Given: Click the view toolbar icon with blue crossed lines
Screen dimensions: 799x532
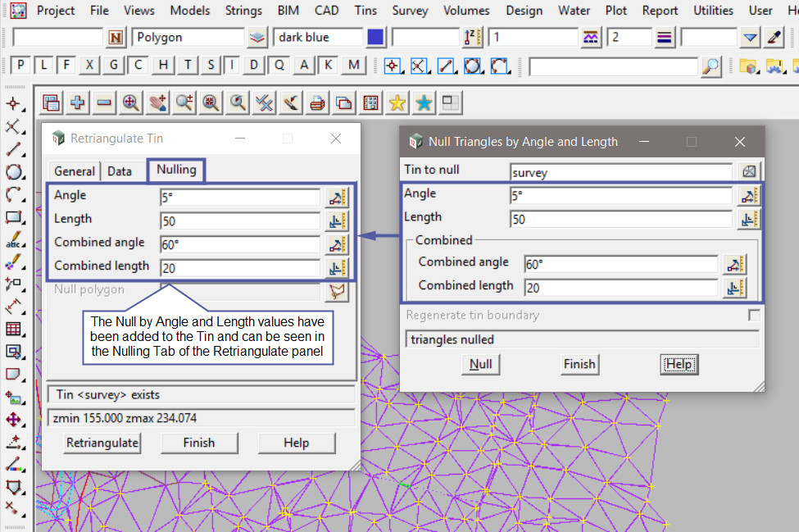Looking at the screenshot, I should pyautogui.click(x=264, y=103).
